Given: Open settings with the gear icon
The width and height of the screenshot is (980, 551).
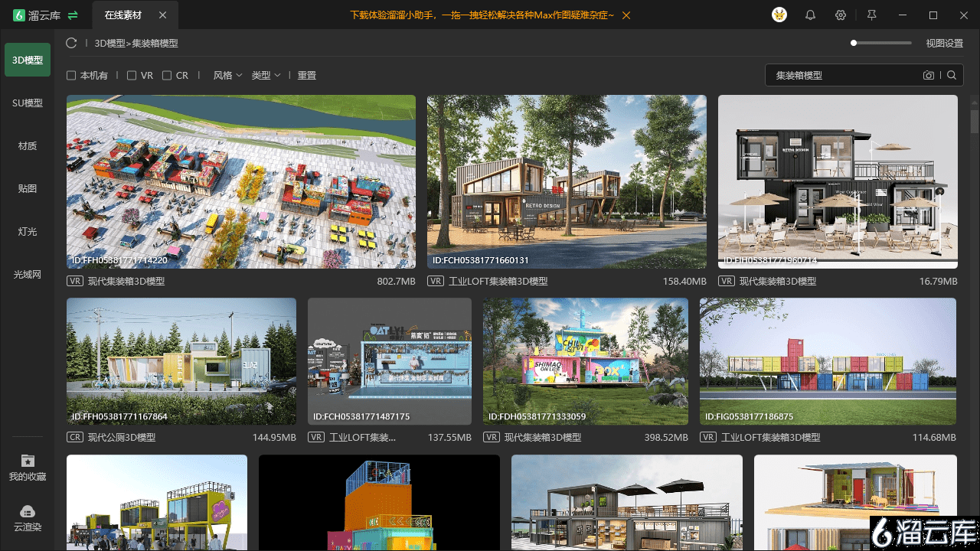Looking at the screenshot, I should point(841,15).
